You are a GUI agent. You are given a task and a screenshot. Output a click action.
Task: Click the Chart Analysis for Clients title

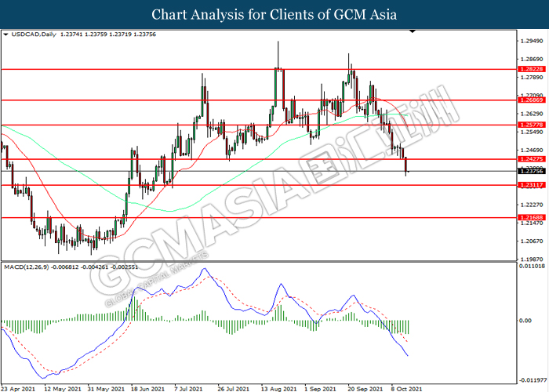[274, 15]
